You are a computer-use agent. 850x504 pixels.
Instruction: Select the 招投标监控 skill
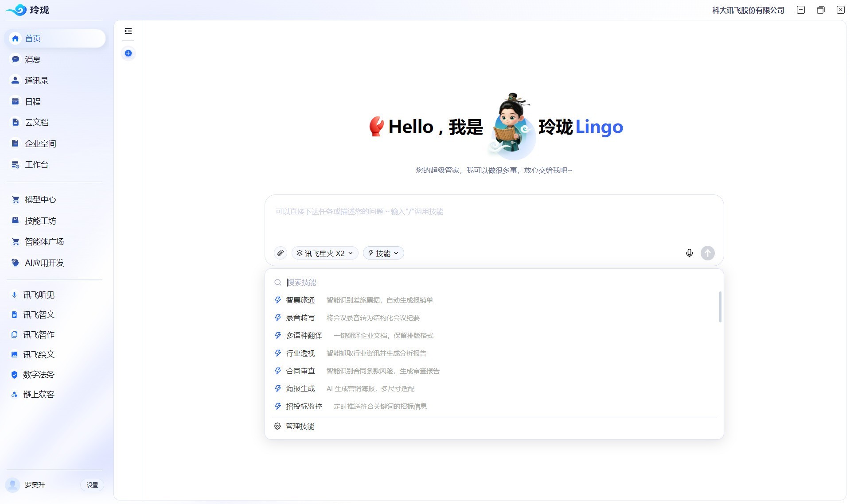pyautogui.click(x=494, y=407)
